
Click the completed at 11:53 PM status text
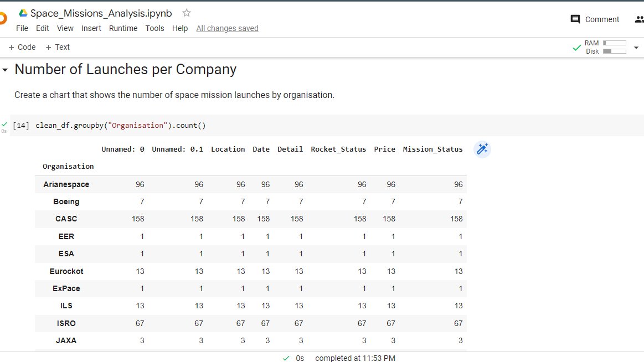click(x=355, y=358)
